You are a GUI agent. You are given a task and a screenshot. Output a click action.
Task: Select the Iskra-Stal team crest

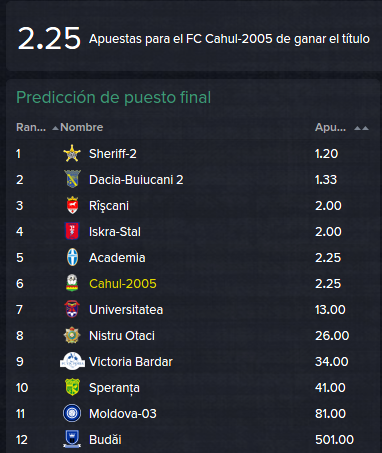click(72, 231)
